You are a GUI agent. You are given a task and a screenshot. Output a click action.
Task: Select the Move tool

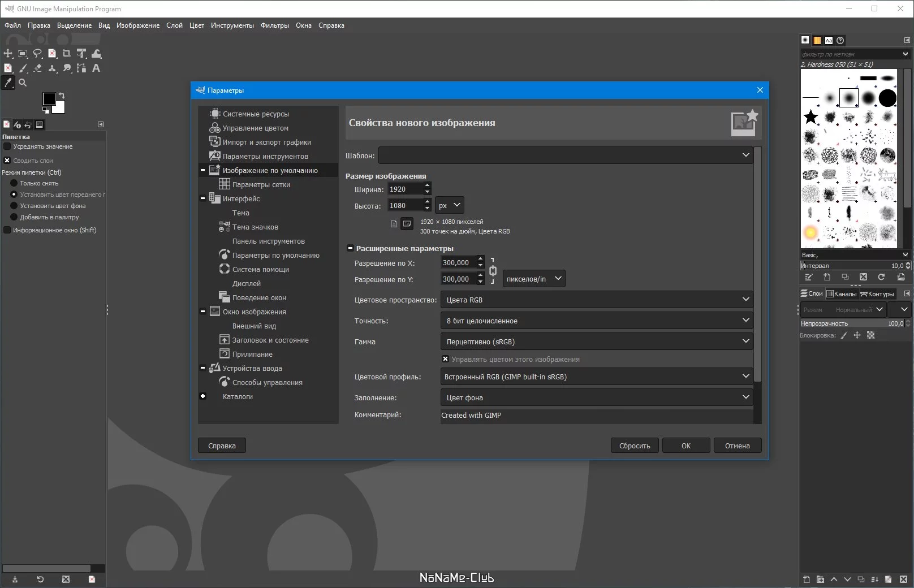click(x=8, y=53)
